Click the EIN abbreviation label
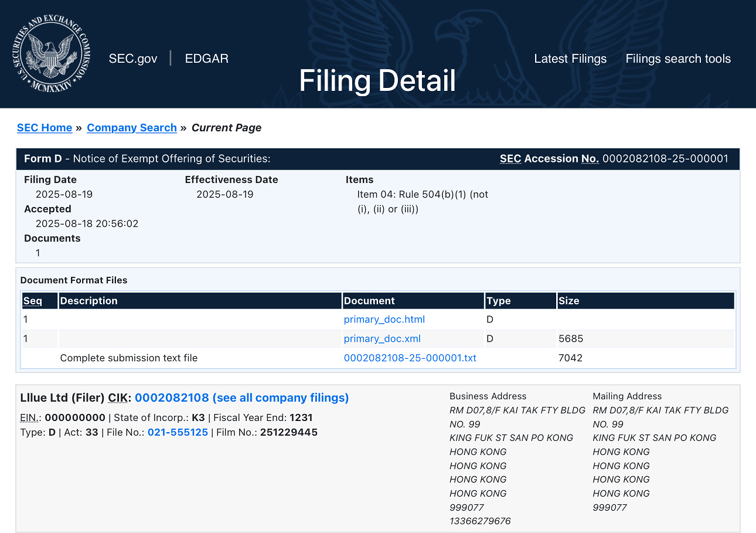The height and width of the screenshot is (533, 756). coord(30,418)
